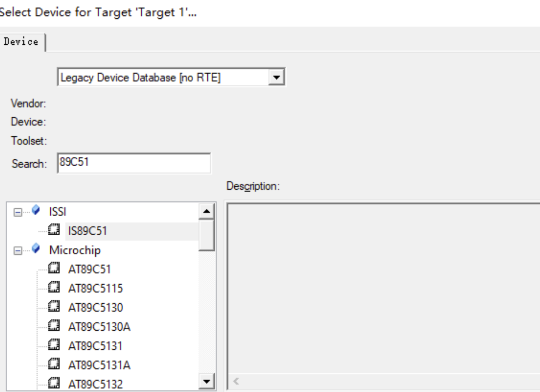Collapse the ISSI vendor node

[x=18, y=211]
